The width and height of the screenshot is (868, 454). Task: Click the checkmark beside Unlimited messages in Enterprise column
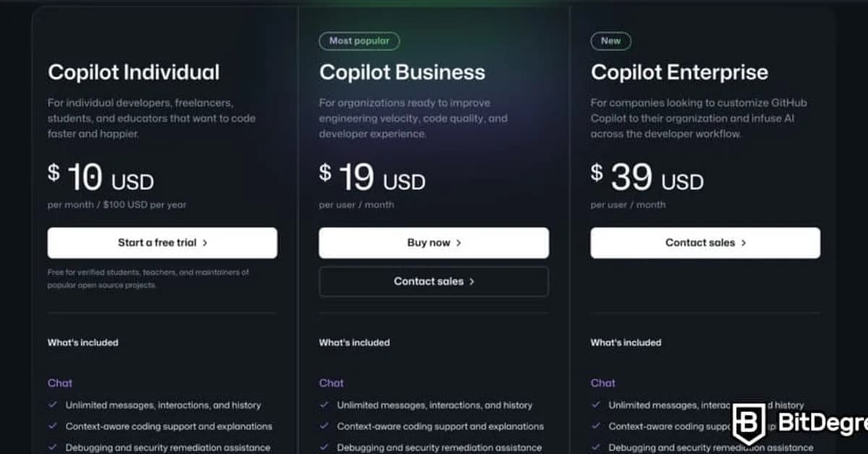point(595,405)
